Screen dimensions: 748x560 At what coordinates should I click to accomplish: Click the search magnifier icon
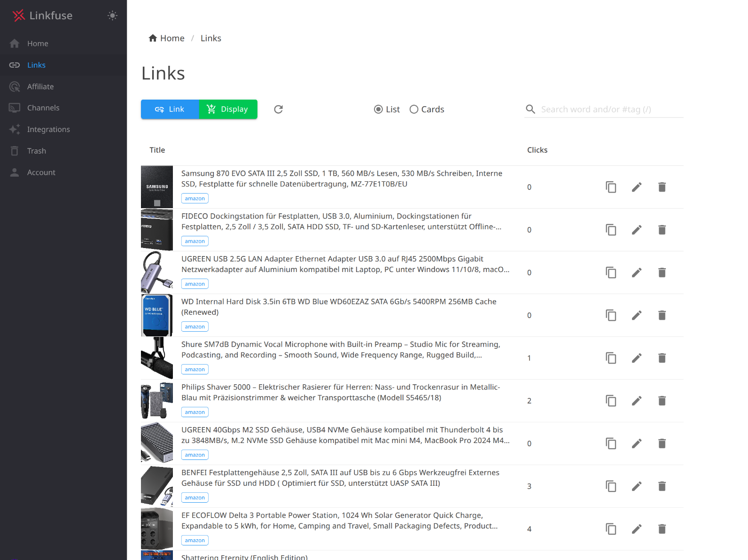point(530,109)
